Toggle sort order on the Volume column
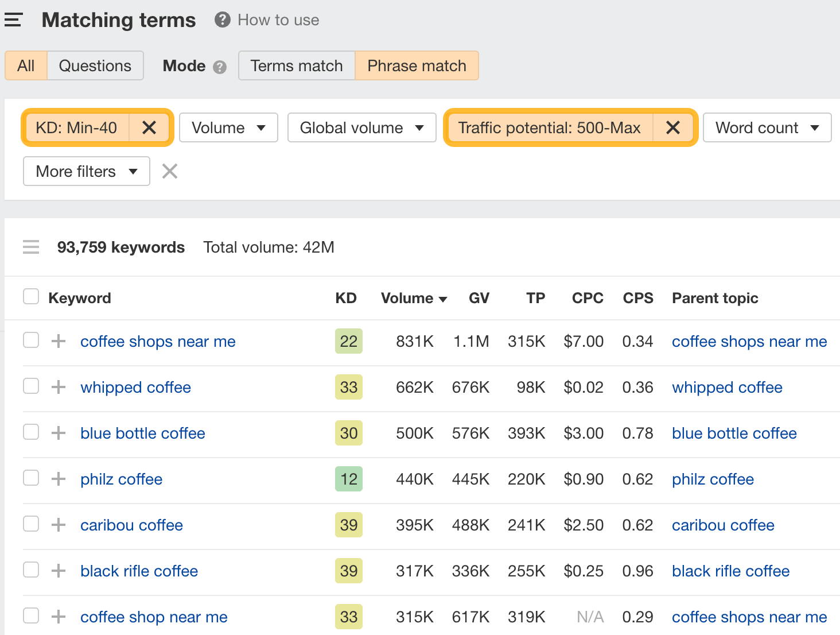This screenshot has height=635, width=840. pos(413,298)
